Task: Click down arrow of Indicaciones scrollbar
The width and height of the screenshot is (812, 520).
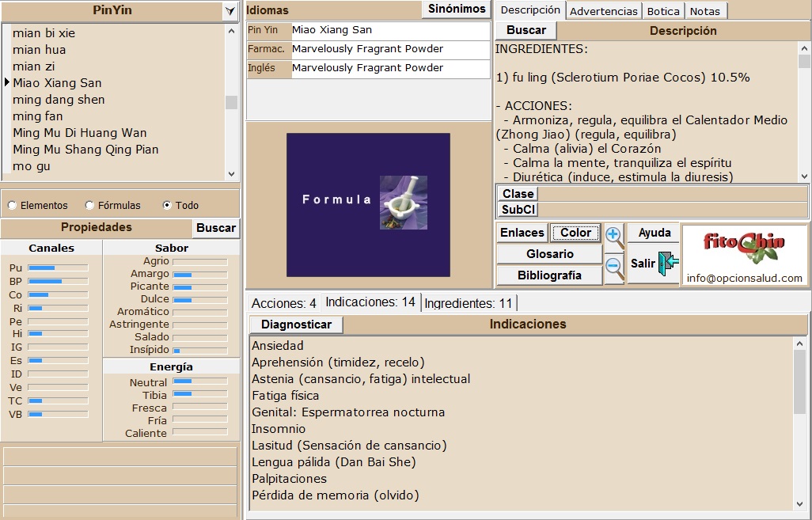Action: 799,504
